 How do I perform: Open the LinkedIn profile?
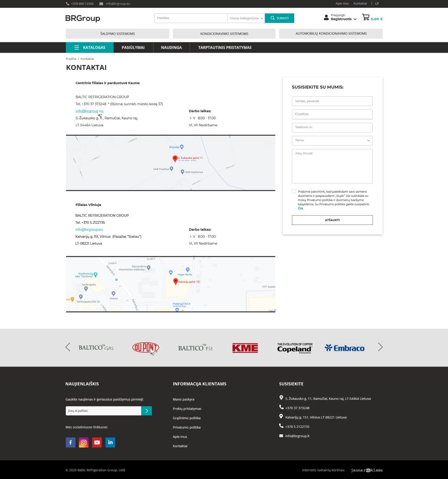(x=110, y=442)
